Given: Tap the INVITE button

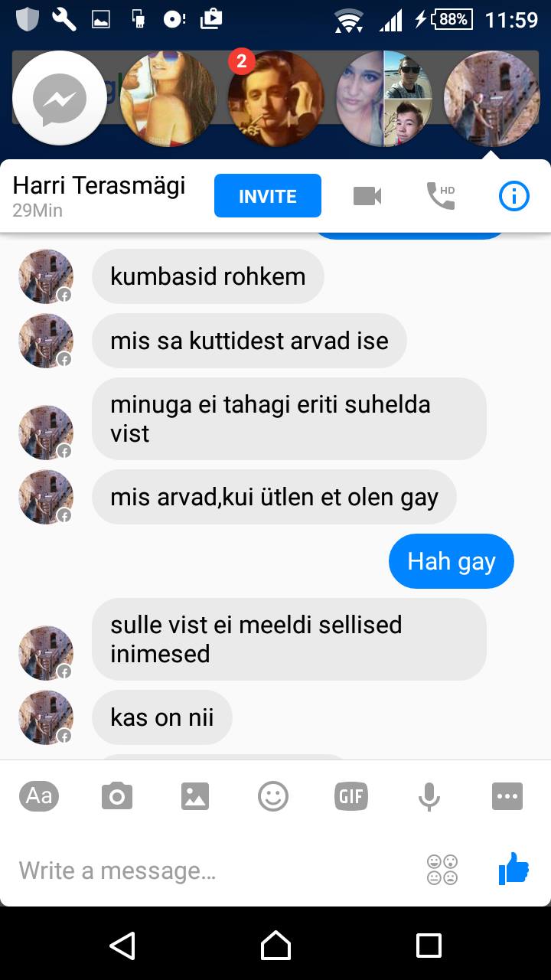Looking at the screenshot, I should pos(268,196).
